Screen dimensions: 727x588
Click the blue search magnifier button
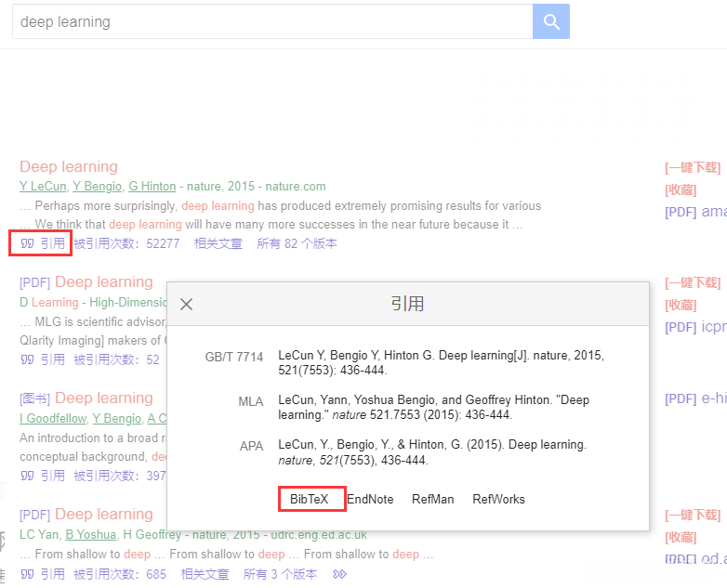[550, 21]
